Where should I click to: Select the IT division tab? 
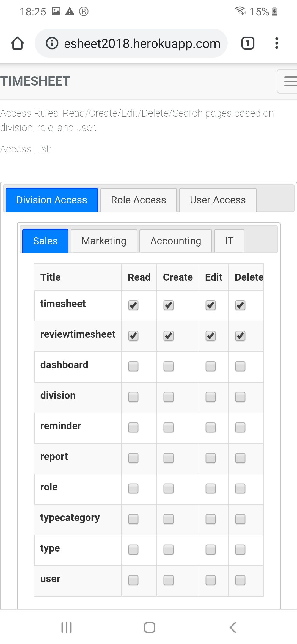(x=229, y=241)
